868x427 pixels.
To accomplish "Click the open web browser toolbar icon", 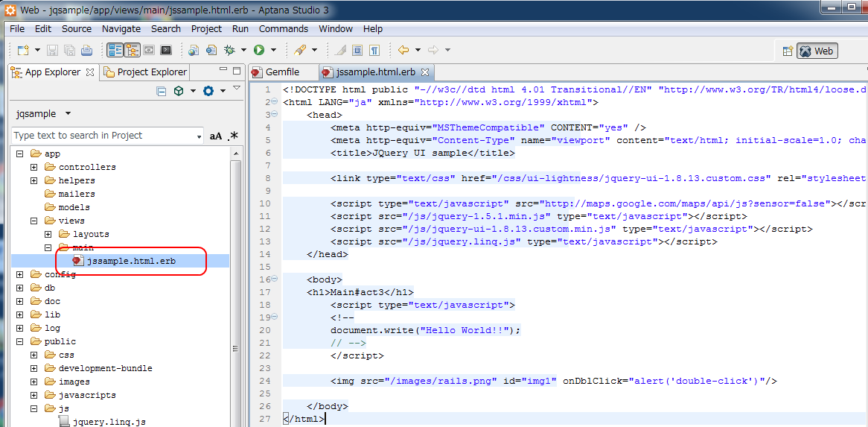I will 194,51.
